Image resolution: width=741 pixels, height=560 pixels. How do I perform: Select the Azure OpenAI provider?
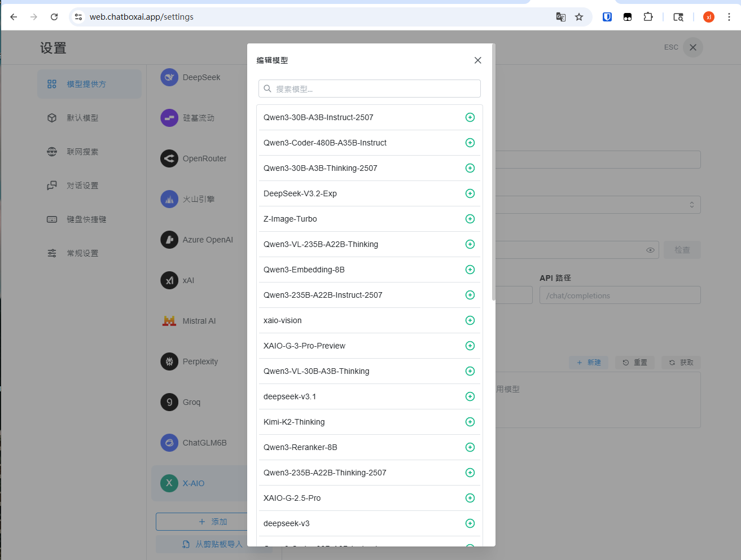[x=199, y=240]
